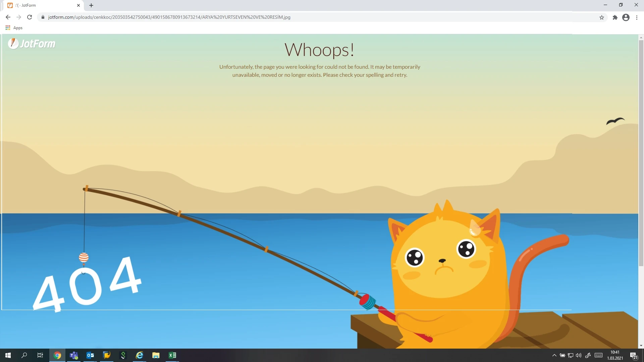Viewport: 644px width, 362px height.
Task: Navigate back to the previous page
Action: coord(8,17)
